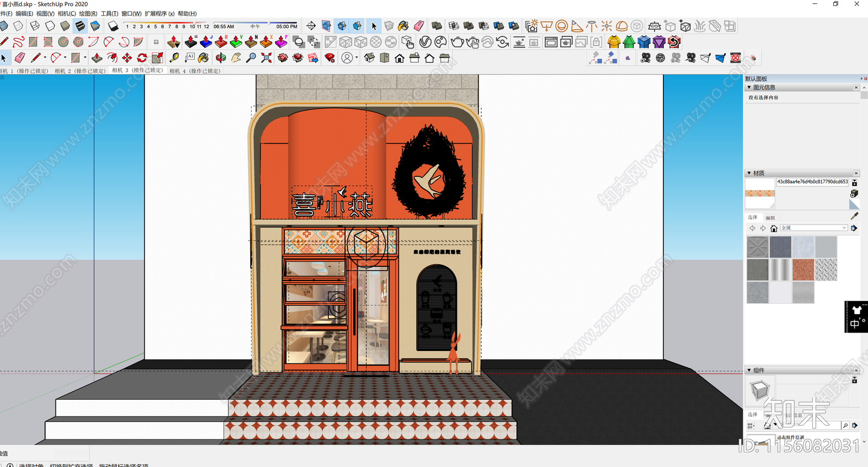Expand the Rectangle tool dropdown arrow
The width and height of the screenshot is (868, 467).
[x=85, y=57]
